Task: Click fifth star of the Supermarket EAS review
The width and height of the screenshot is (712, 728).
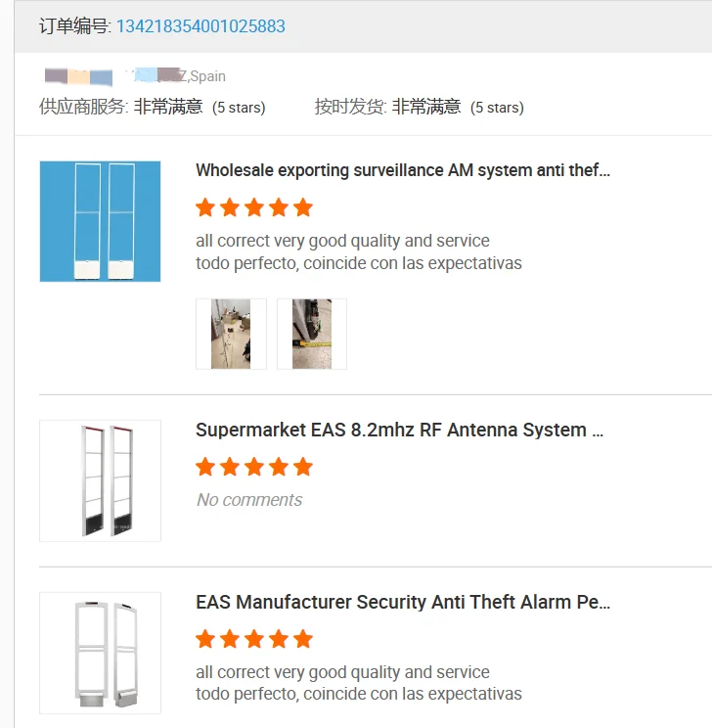Action: click(303, 467)
